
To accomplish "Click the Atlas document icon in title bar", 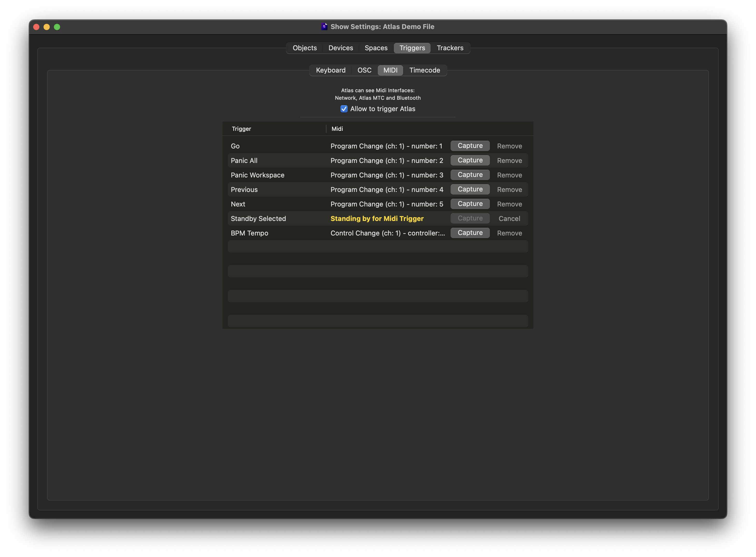I will pyautogui.click(x=324, y=27).
